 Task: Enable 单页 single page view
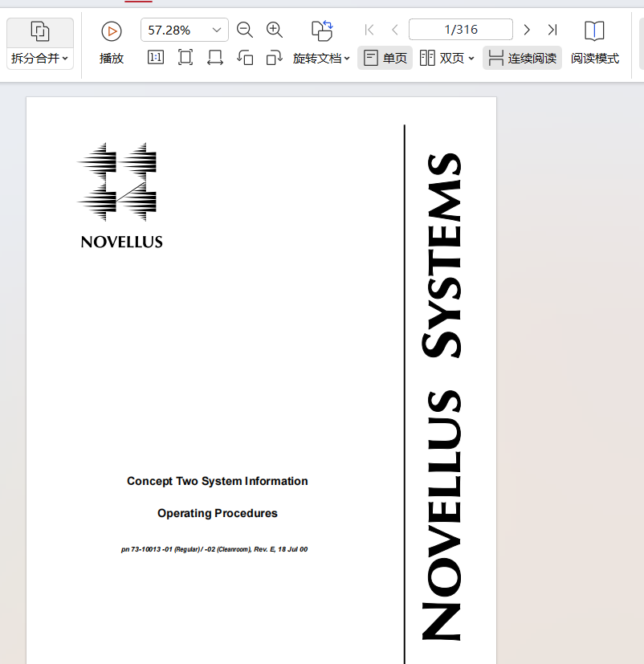(x=385, y=58)
